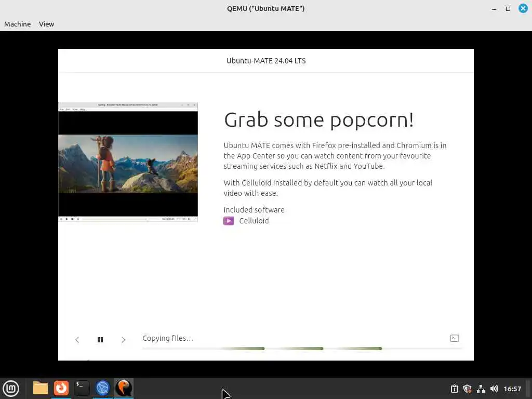The image size is (532, 399).
Task: Open the Linux Mint start menu
Action: click(11, 389)
